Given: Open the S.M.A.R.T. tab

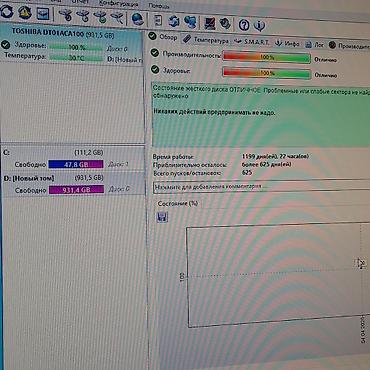Looking at the screenshot, I should tap(252, 42).
